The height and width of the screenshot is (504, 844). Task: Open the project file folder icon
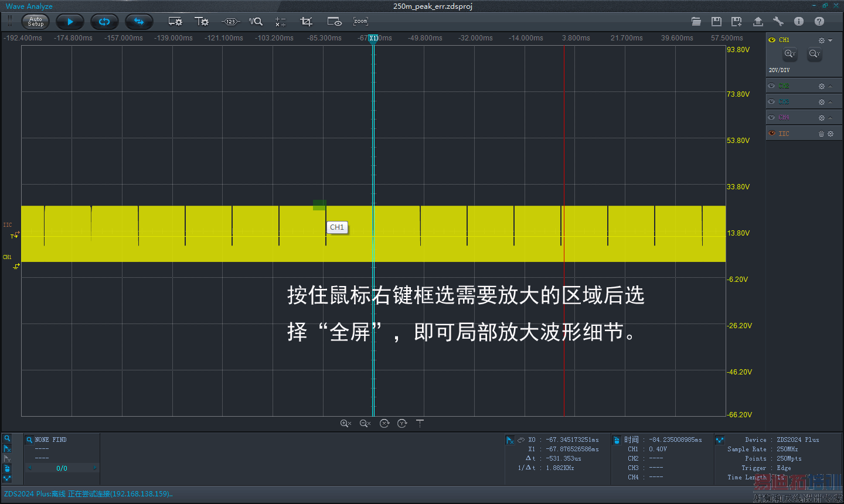[x=696, y=22]
